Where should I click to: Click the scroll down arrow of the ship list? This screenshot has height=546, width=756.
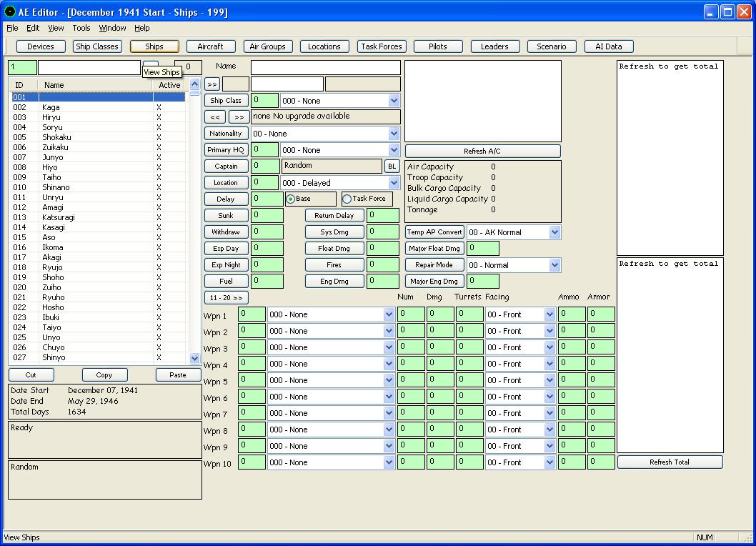(195, 358)
